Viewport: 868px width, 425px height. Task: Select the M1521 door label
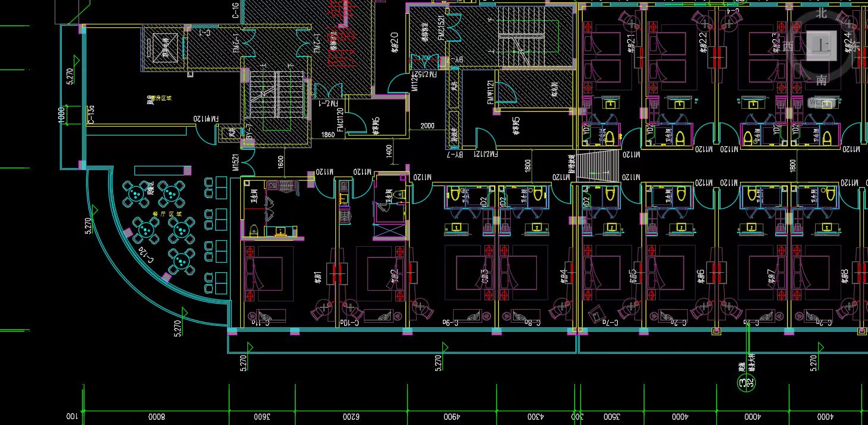[235, 163]
